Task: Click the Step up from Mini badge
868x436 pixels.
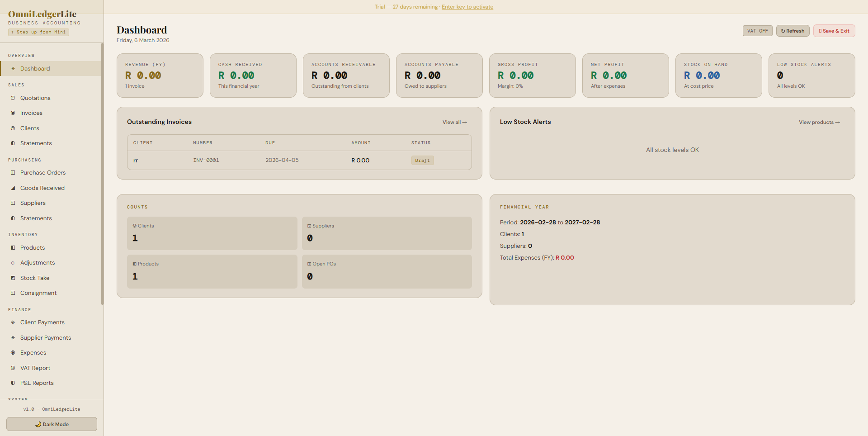Action: pyautogui.click(x=38, y=32)
